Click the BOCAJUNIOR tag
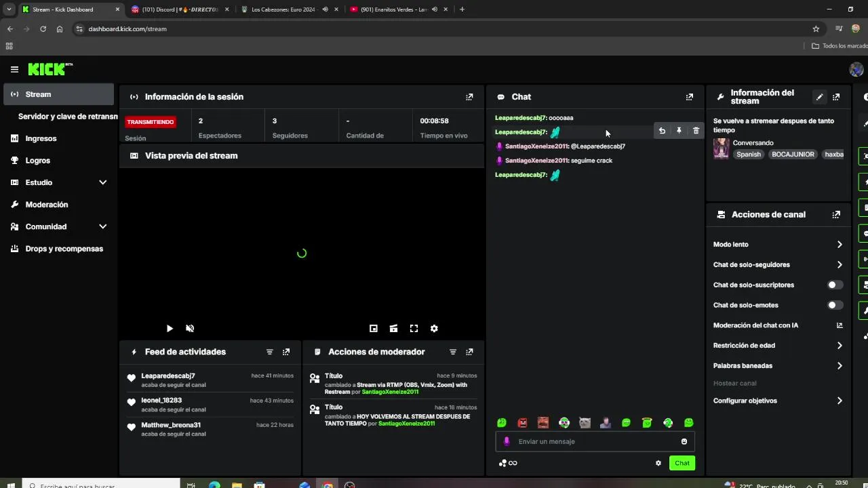Viewport: 868px width, 488px height. point(793,155)
